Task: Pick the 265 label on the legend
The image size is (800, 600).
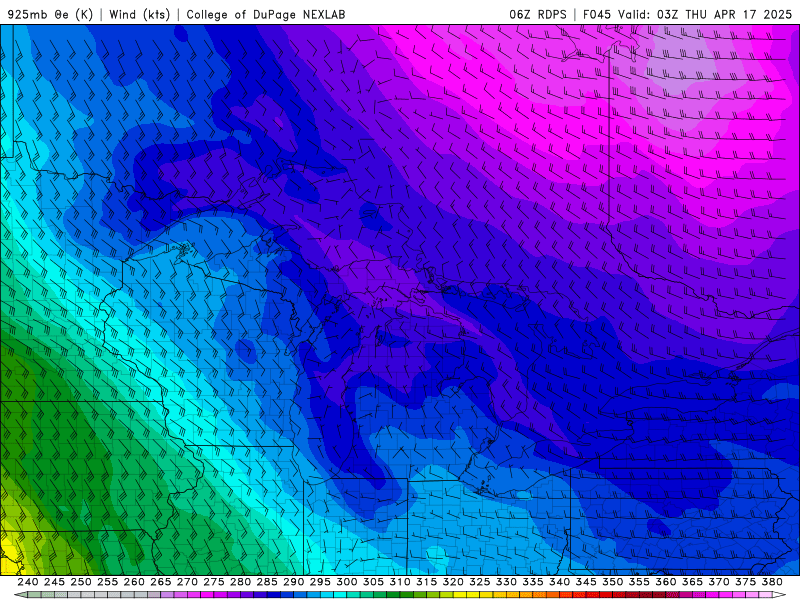Action: point(161,582)
